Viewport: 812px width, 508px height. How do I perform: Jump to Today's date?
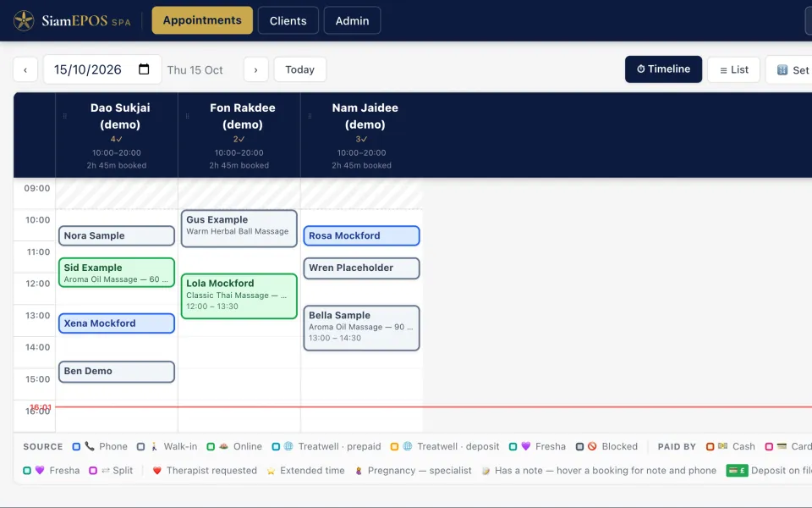(299, 69)
